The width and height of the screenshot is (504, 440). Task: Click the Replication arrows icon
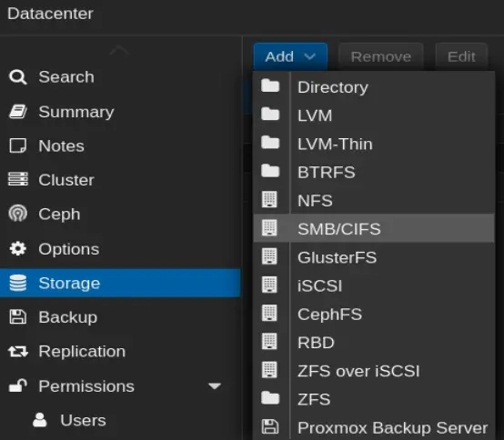click(18, 351)
